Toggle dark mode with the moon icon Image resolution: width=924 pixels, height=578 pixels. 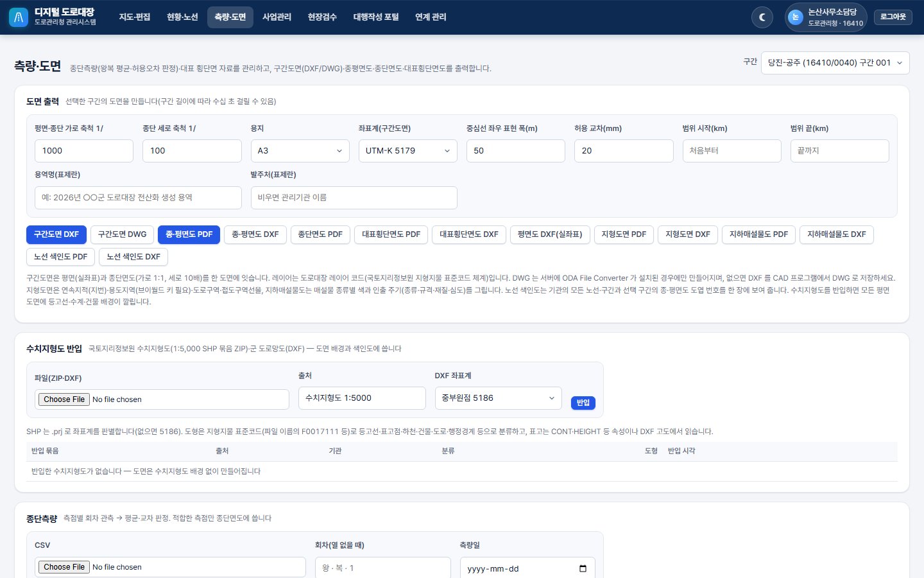tap(762, 17)
